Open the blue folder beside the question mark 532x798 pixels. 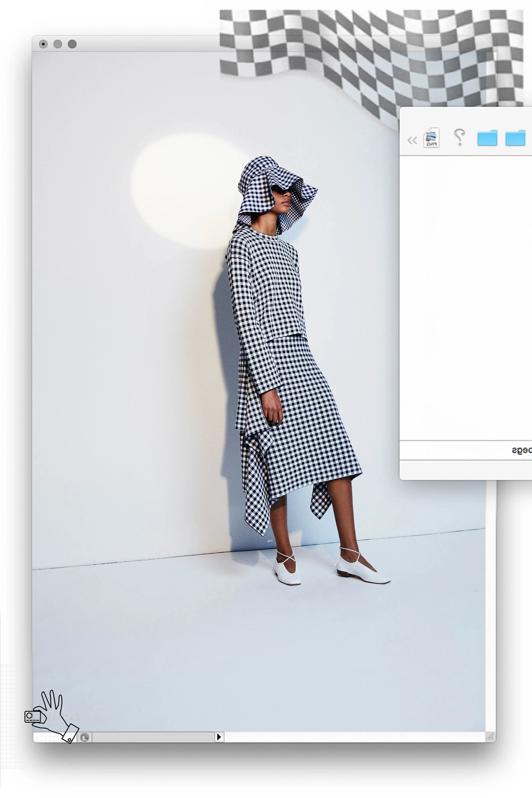(487, 138)
